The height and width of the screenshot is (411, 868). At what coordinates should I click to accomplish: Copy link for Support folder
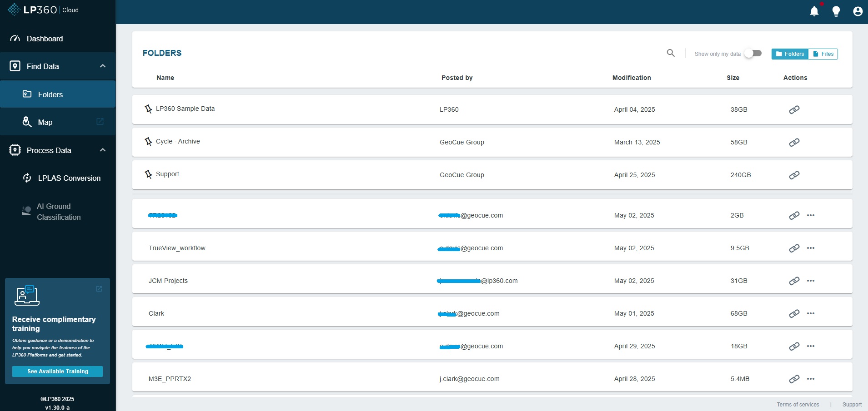coord(794,175)
